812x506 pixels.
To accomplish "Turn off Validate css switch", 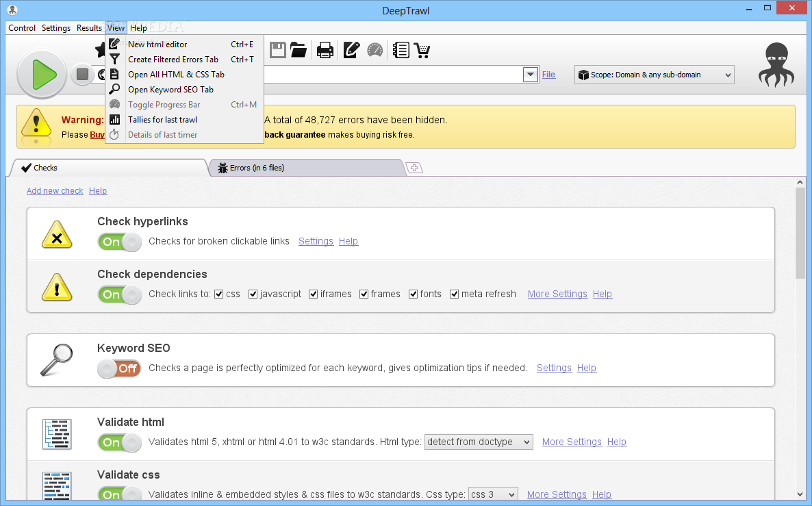I will tap(120, 494).
